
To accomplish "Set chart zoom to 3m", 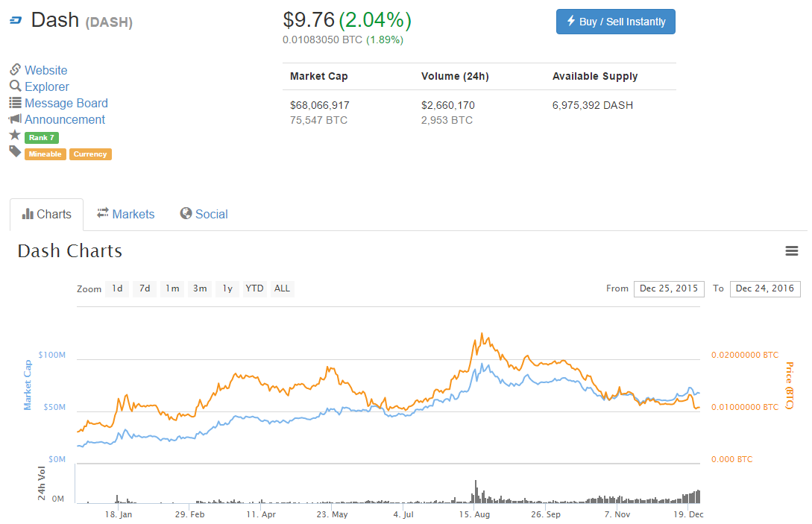I will [200, 289].
